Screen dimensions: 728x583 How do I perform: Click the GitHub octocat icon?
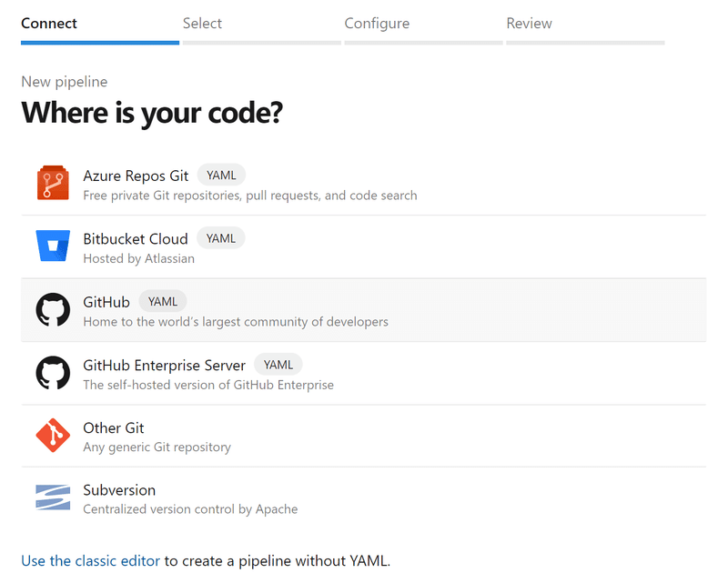click(53, 309)
